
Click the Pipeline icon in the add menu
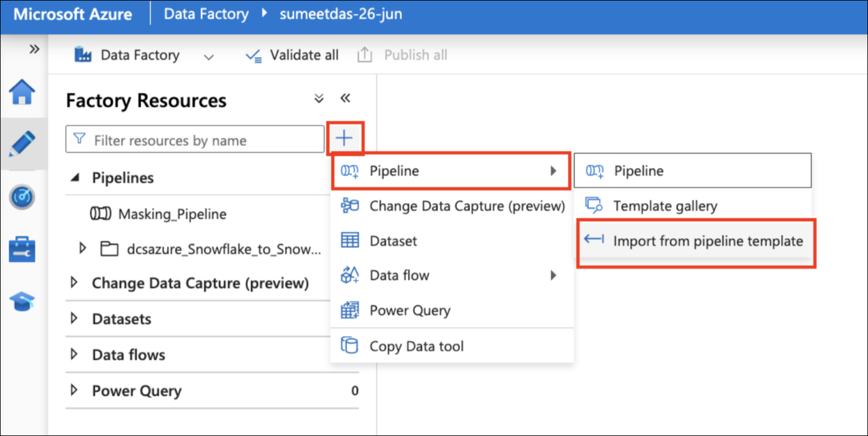(x=350, y=171)
